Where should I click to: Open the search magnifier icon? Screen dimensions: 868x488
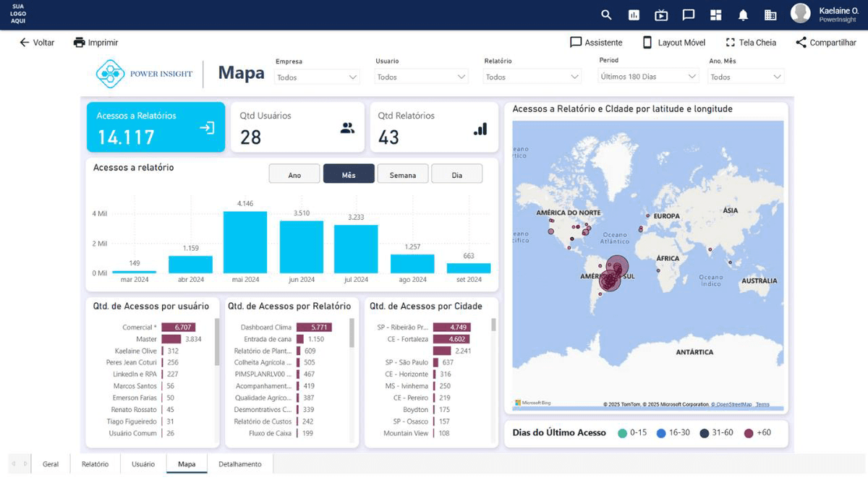(x=606, y=14)
